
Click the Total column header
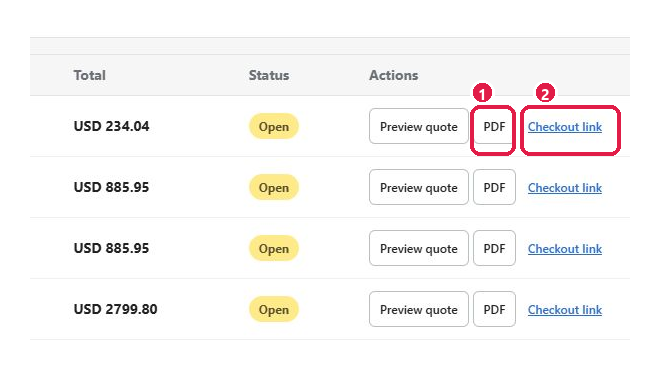[x=90, y=75]
